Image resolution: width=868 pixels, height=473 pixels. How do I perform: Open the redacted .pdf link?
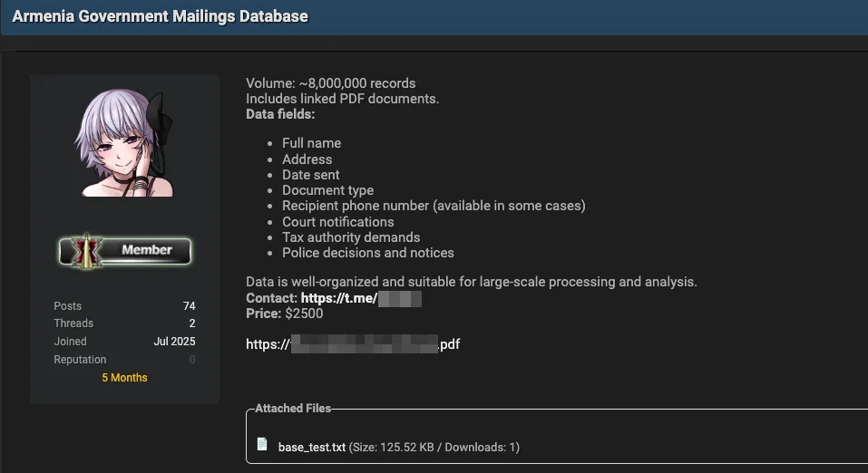353,344
